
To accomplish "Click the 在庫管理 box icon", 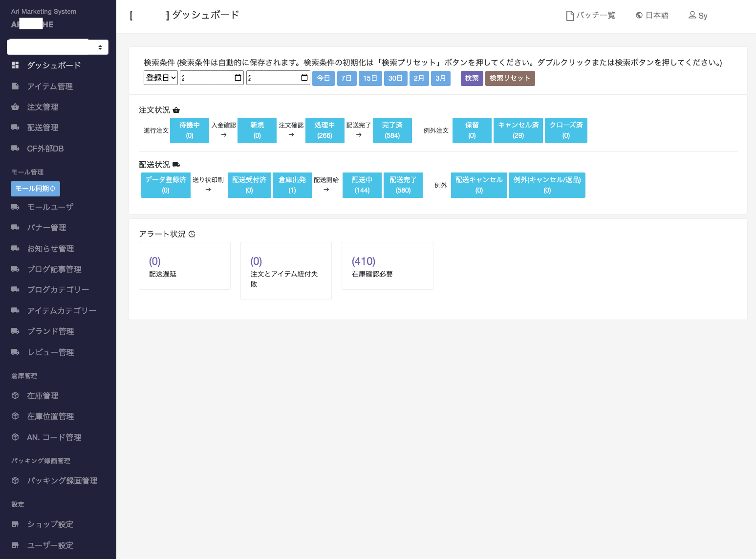I will 16,395.
